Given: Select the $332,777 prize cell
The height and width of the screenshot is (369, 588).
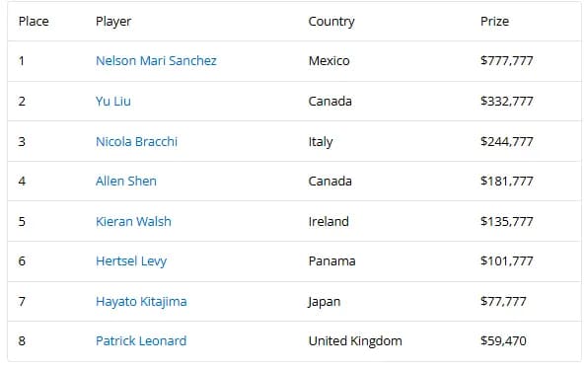Looking at the screenshot, I should (507, 102).
